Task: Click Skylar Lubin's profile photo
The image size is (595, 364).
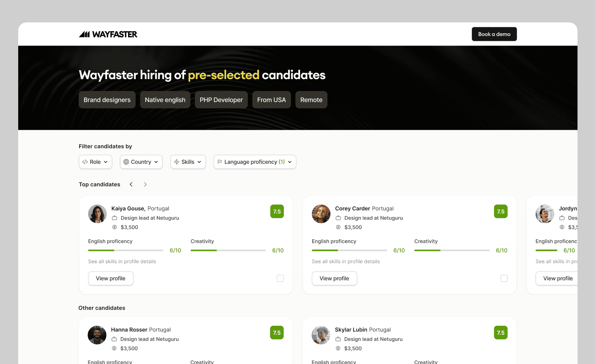Action: click(321, 335)
